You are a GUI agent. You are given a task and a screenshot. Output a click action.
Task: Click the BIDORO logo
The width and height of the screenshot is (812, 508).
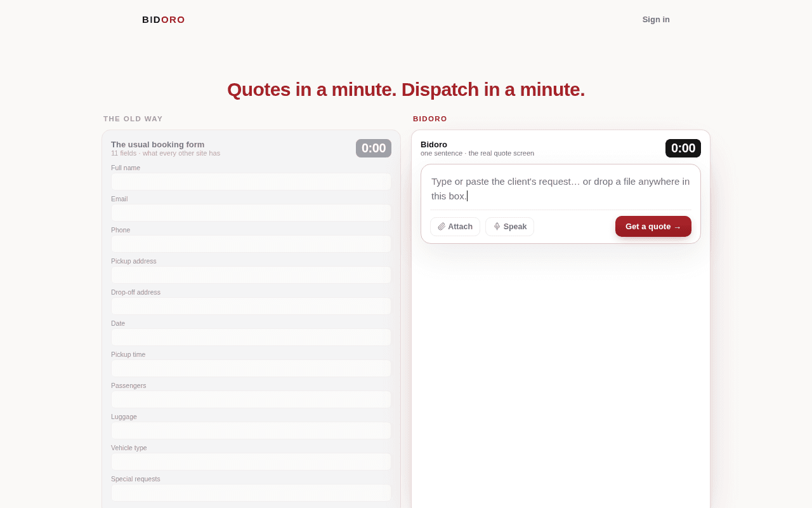[x=164, y=20]
